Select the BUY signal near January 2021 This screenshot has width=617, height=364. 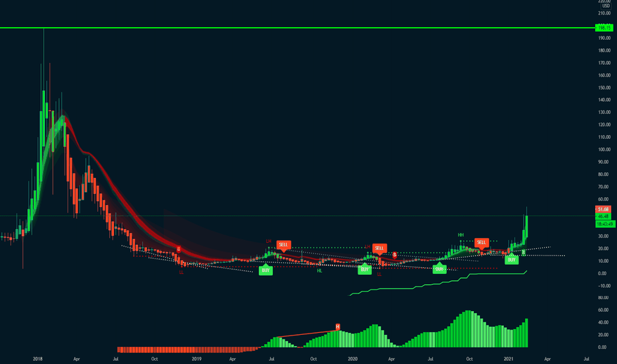click(x=512, y=259)
